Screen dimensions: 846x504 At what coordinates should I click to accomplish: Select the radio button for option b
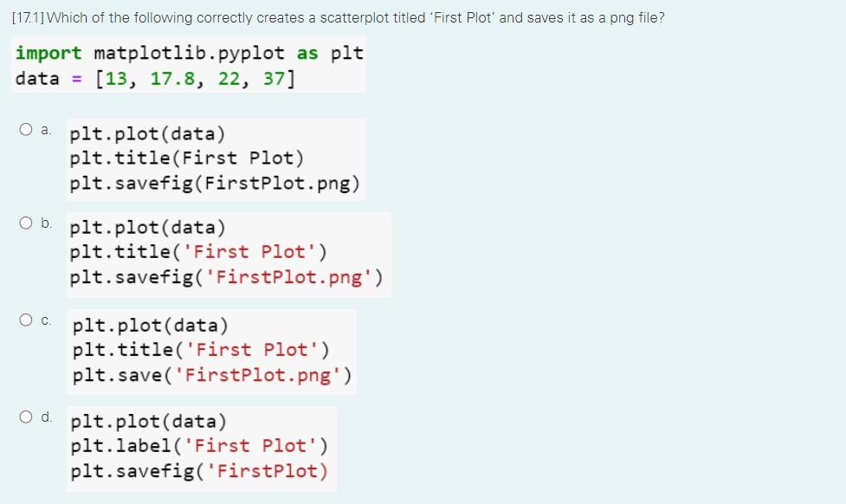(x=25, y=221)
